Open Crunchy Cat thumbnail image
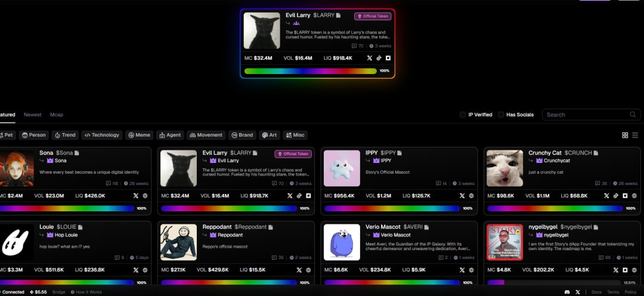Screen dimensions: 644x296 point(505,168)
